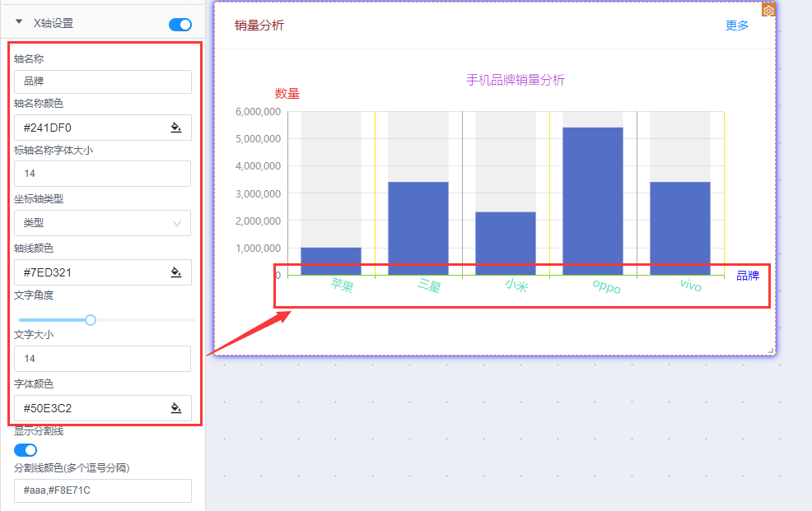Open color picker for 轴名称颜色 #241DF0

click(x=176, y=128)
